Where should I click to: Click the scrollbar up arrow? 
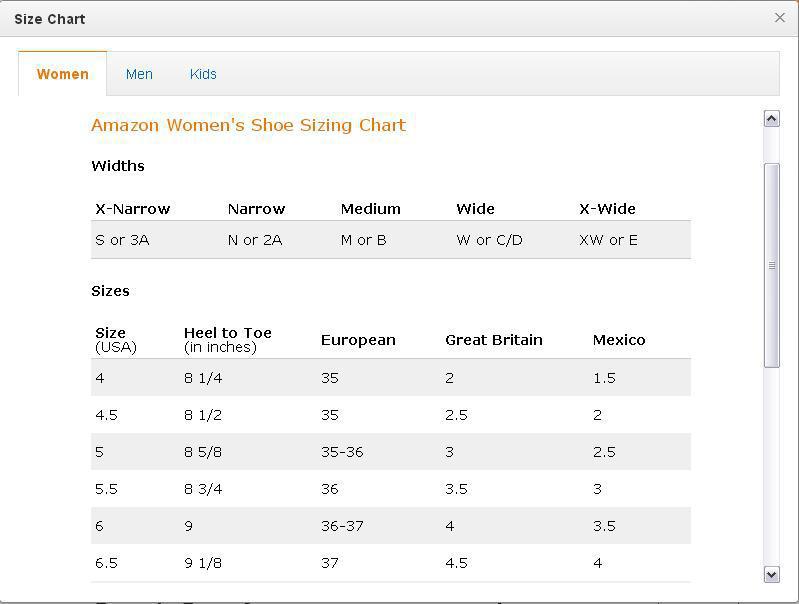coord(771,119)
